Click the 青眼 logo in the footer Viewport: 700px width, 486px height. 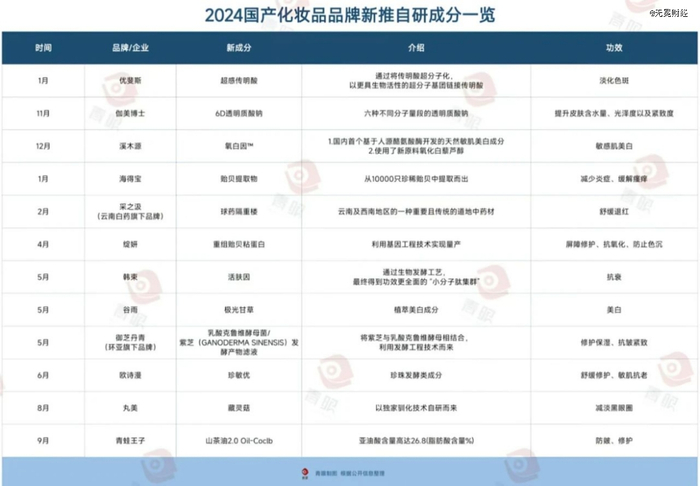click(305, 474)
